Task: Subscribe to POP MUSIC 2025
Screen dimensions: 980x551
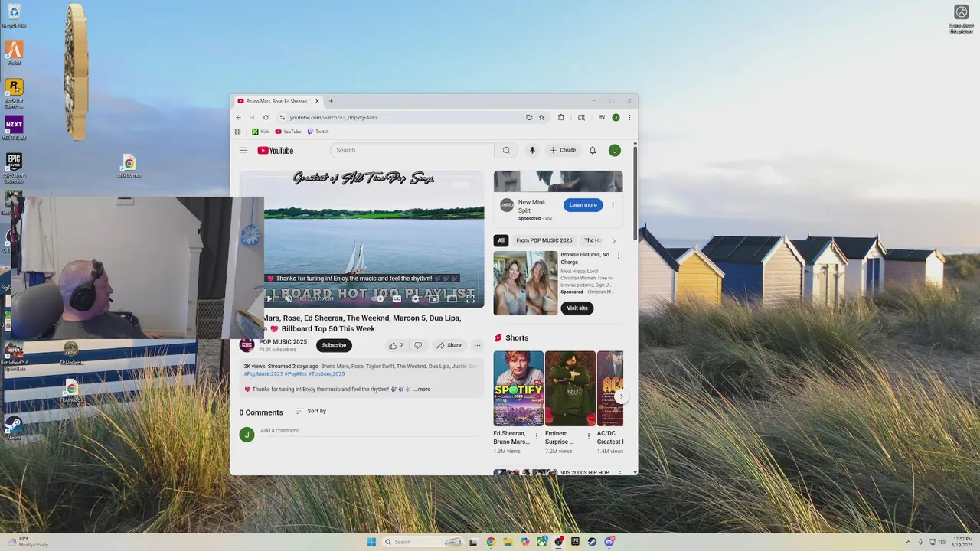Action: [334, 345]
